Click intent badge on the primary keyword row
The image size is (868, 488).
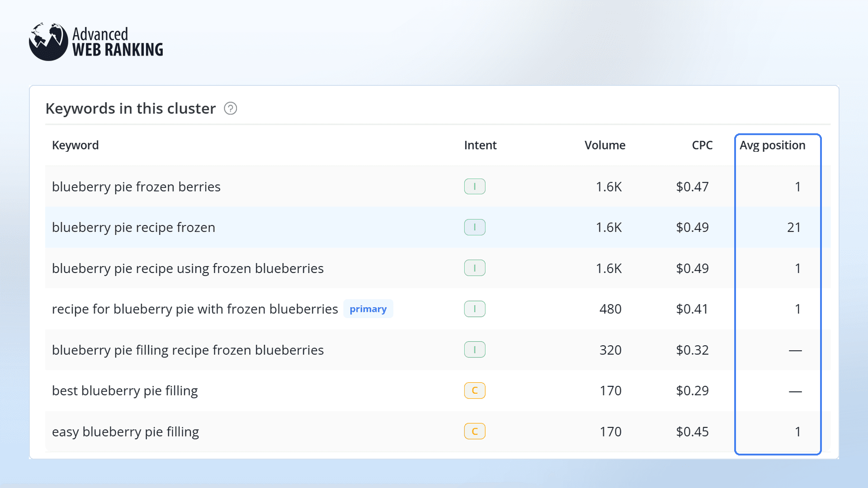(475, 309)
